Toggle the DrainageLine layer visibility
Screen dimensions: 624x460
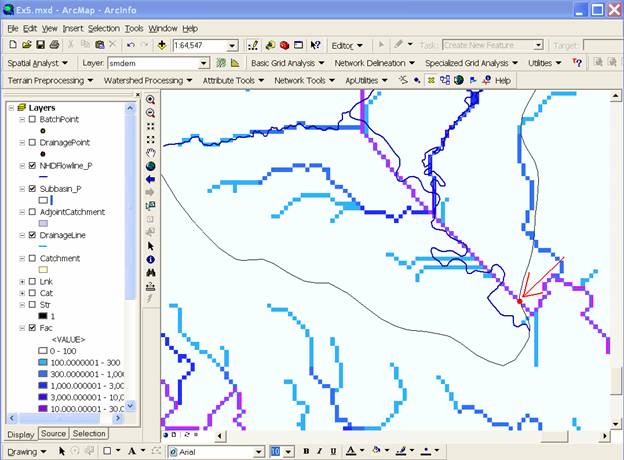tap(33, 235)
